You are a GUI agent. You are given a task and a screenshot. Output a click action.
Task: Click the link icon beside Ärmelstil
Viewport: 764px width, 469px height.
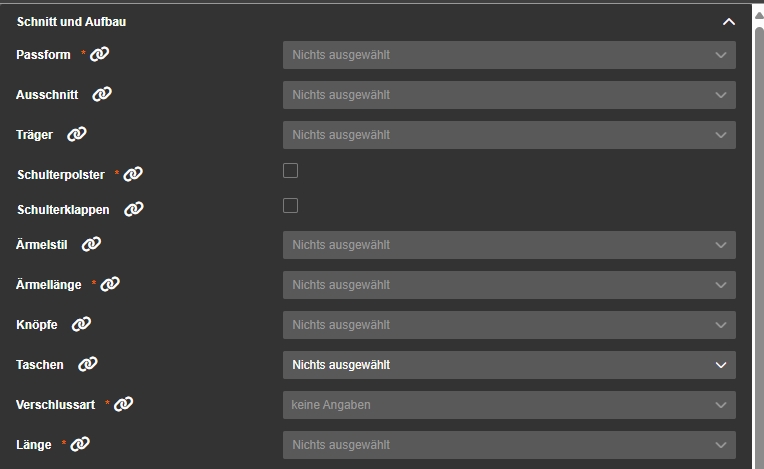click(91, 245)
